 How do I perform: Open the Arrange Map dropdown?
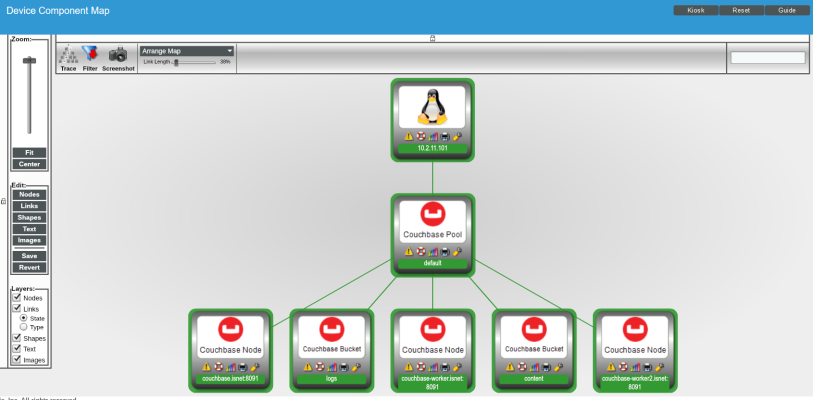coord(187,51)
